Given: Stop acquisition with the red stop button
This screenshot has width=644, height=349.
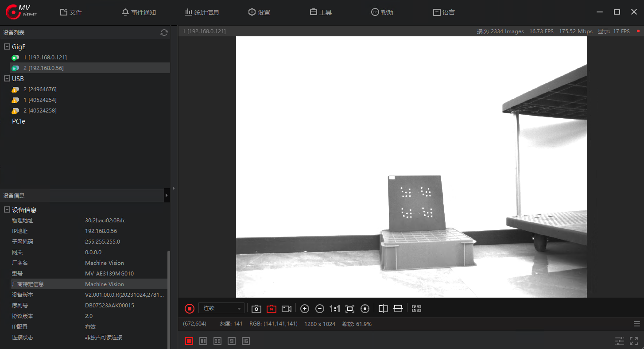Looking at the screenshot, I should (189, 308).
